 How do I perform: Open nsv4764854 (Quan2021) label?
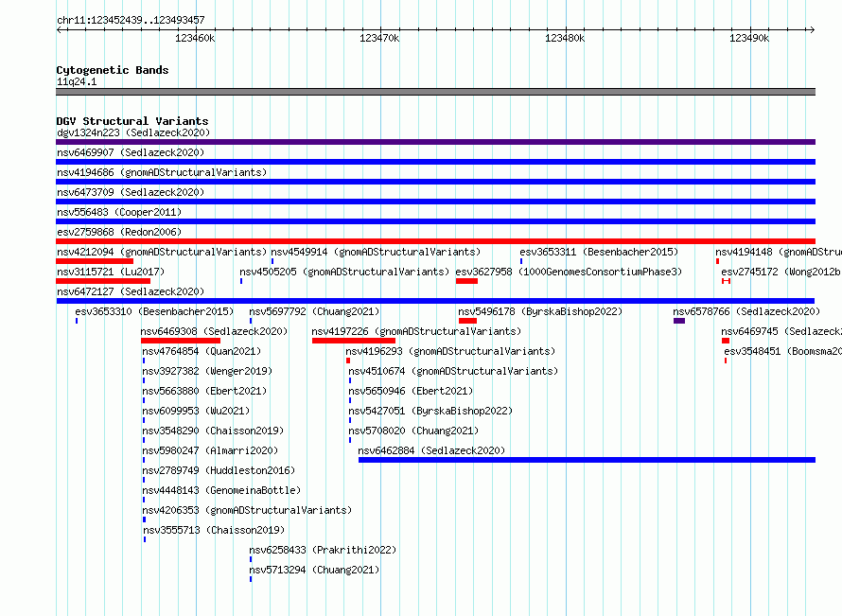tap(202, 351)
